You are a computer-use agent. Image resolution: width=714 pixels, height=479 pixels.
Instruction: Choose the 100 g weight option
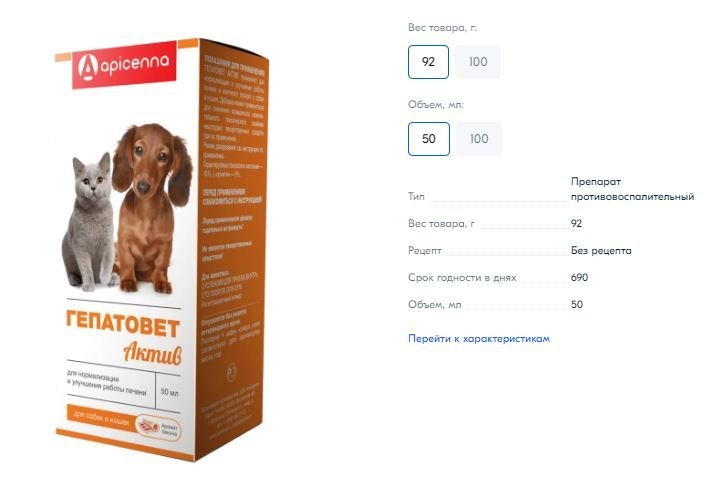[x=478, y=62]
